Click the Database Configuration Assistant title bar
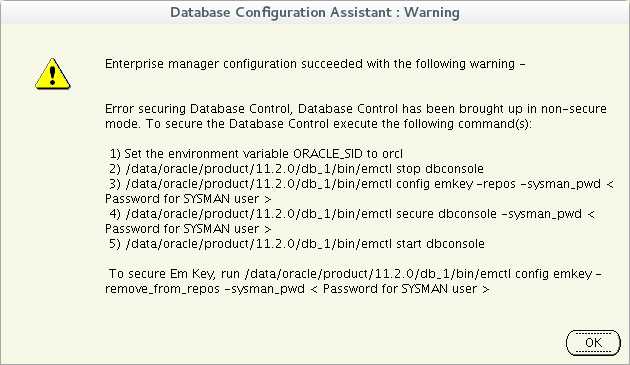 [315, 12]
